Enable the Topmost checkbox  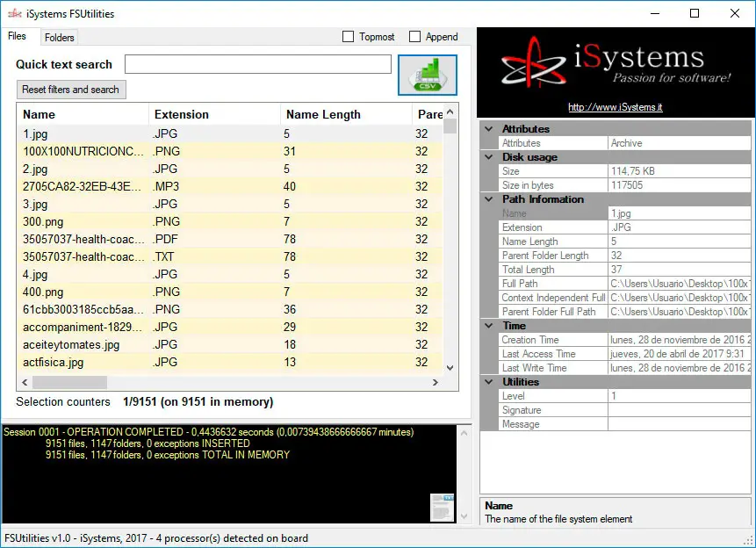[x=349, y=37]
